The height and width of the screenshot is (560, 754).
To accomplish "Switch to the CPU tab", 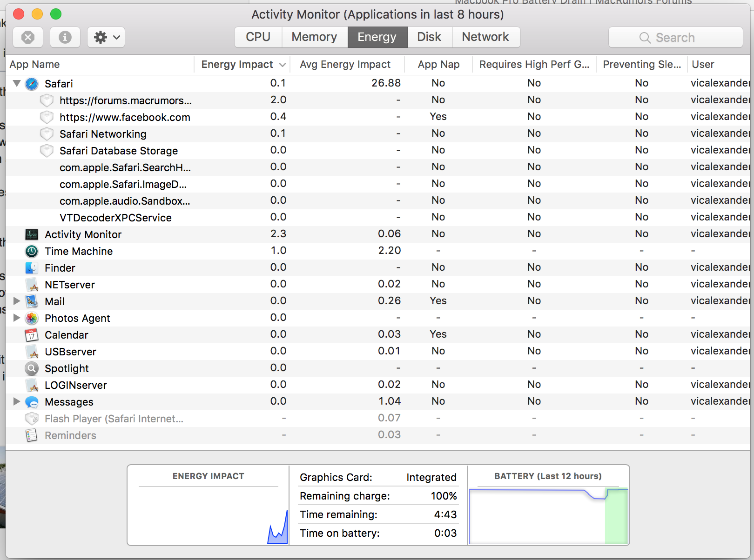I will click(x=258, y=37).
